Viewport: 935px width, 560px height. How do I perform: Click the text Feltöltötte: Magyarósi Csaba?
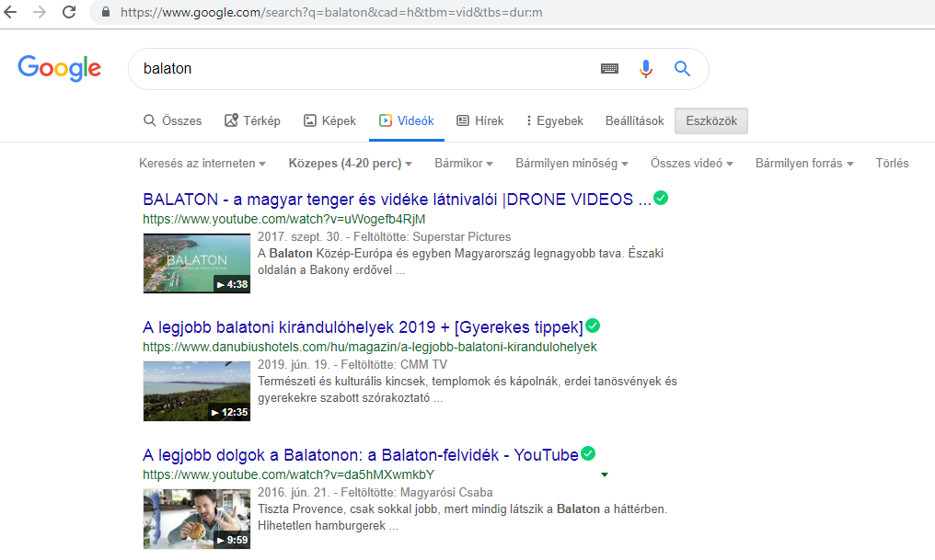417,493
